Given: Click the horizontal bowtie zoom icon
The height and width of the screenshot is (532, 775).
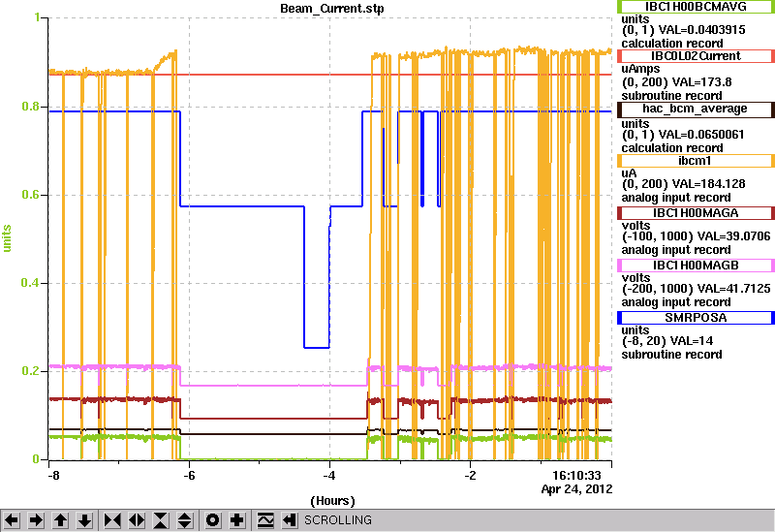Looking at the screenshot, I should [112, 520].
